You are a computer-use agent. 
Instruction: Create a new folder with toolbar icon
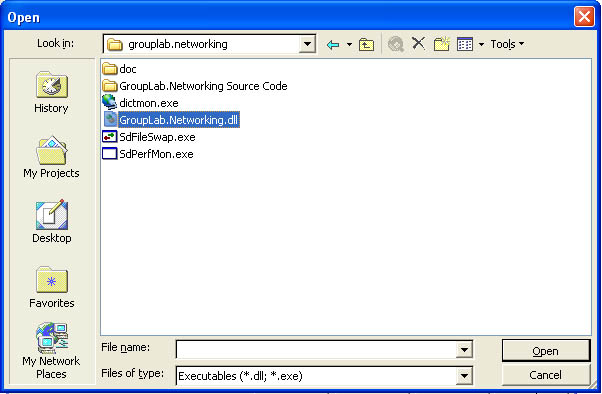(x=442, y=44)
